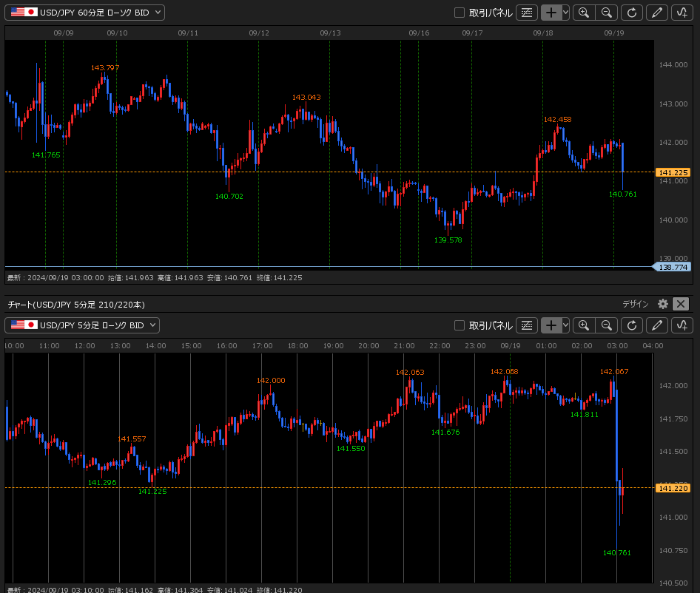Image resolution: width=700 pixels, height=593 pixels.
Task: Refresh the 5分足 chart
Action: (632, 325)
